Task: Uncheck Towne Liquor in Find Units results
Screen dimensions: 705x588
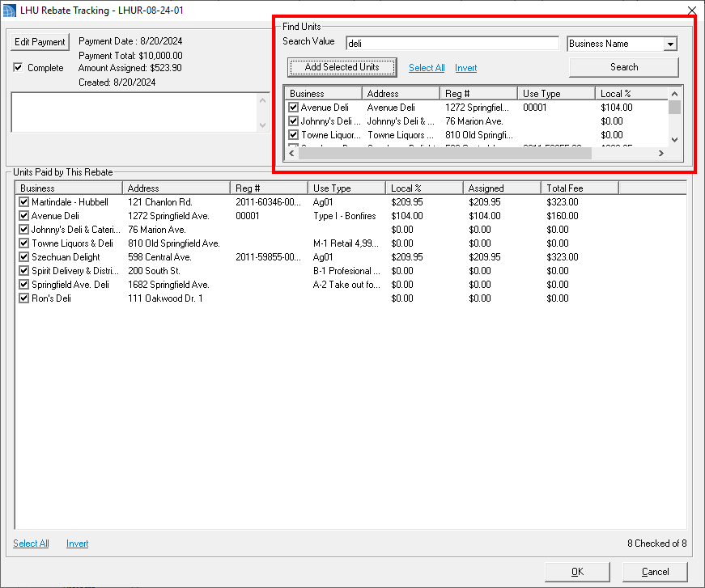Action: (x=293, y=135)
